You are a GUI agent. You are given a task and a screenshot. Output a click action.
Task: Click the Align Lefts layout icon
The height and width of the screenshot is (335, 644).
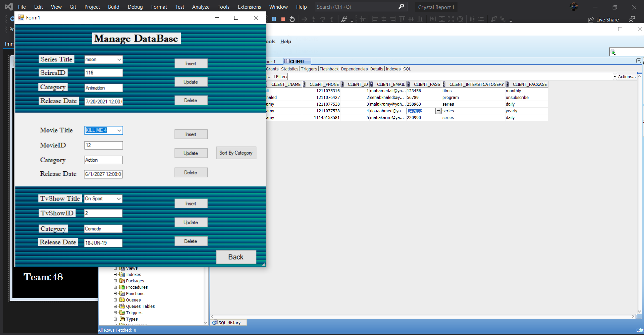pos(375,19)
